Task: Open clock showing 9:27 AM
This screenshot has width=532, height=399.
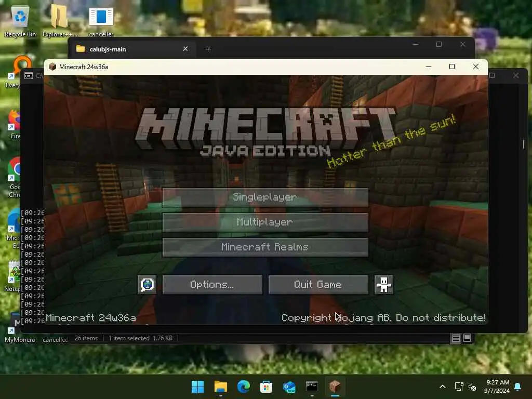Action: click(497, 387)
